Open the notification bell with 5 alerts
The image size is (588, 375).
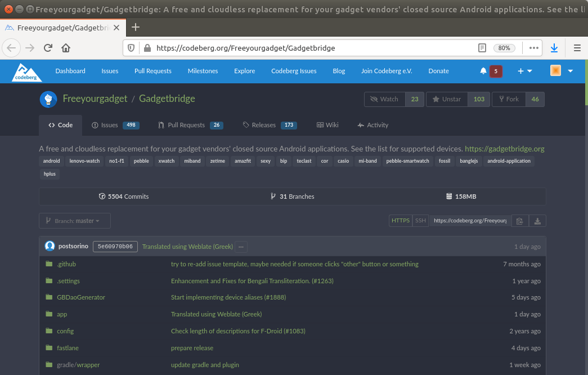point(483,71)
